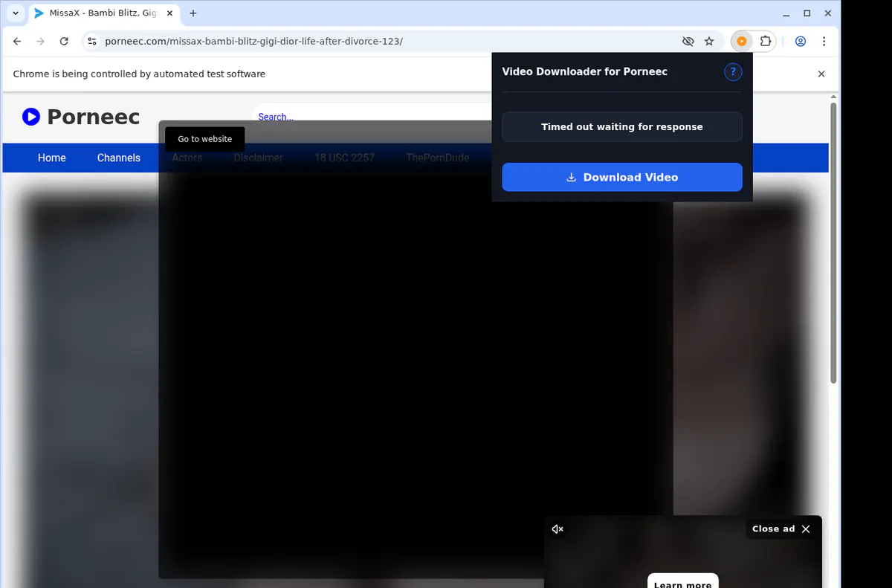The image size is (892, 588).
Task: Open the Home nav item
Action: point(52,158)
